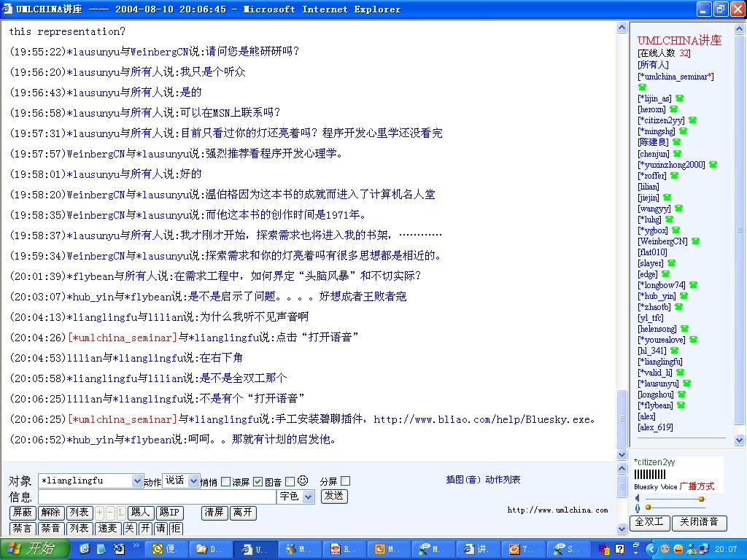Click the 解除 unblock button

click(x=51, y=513)
